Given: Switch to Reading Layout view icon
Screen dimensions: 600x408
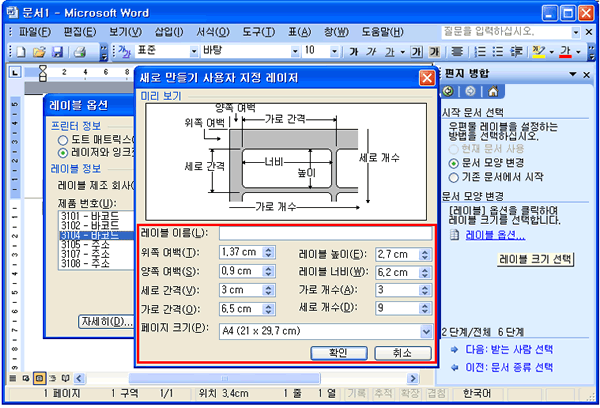Looking at the screenshot, I should coord(65,379).
